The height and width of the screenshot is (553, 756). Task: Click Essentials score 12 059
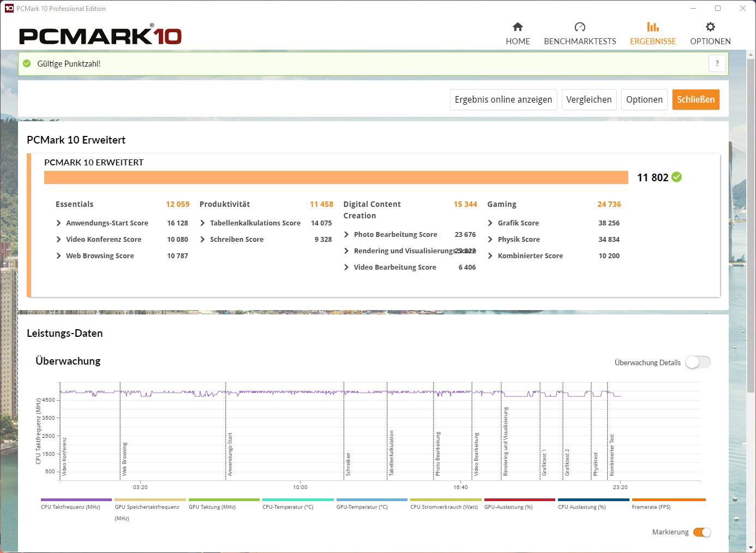pyautogui.click(x=178, y=204)
